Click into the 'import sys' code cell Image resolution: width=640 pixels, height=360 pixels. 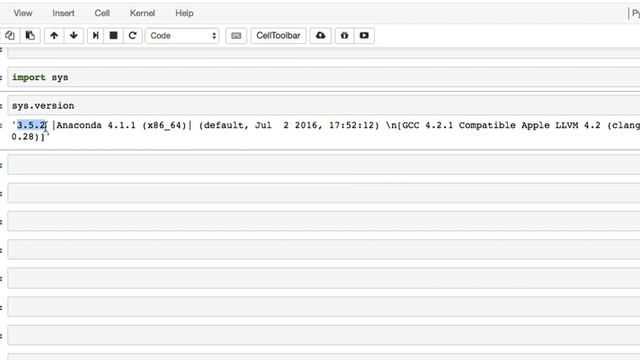pyautogui.click(x=324, y=77)
